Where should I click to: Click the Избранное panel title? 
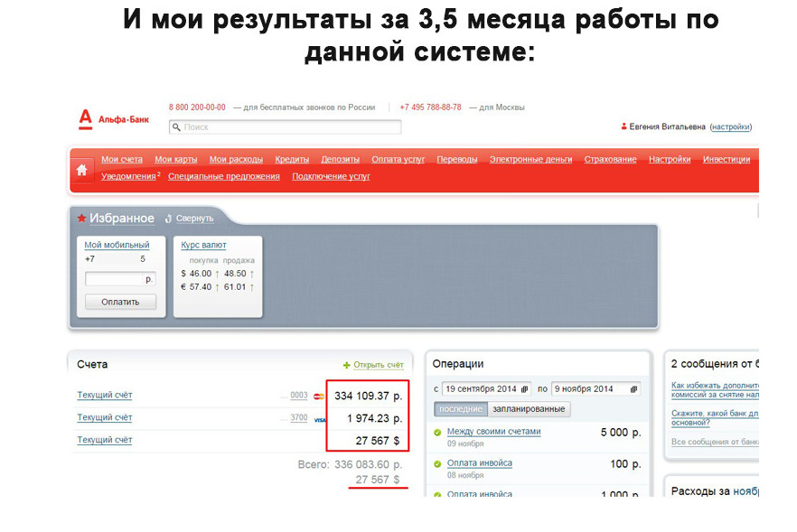click(x=122, y=218)
